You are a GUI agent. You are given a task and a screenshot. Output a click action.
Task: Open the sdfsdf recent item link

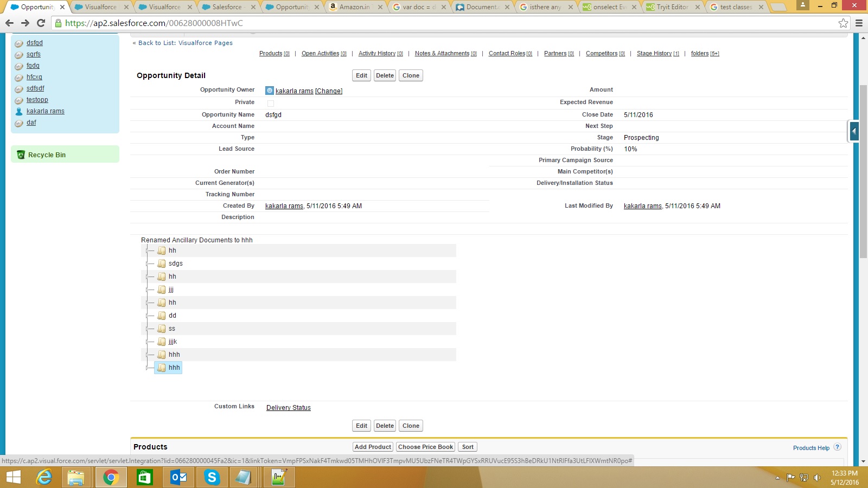pos(35,88)
